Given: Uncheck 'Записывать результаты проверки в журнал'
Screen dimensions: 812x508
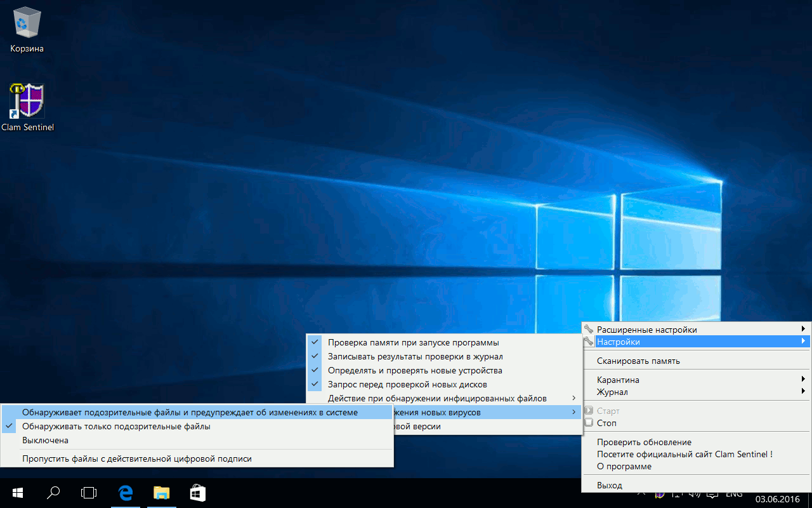Looking at the screenshot, I should point(415,357).
